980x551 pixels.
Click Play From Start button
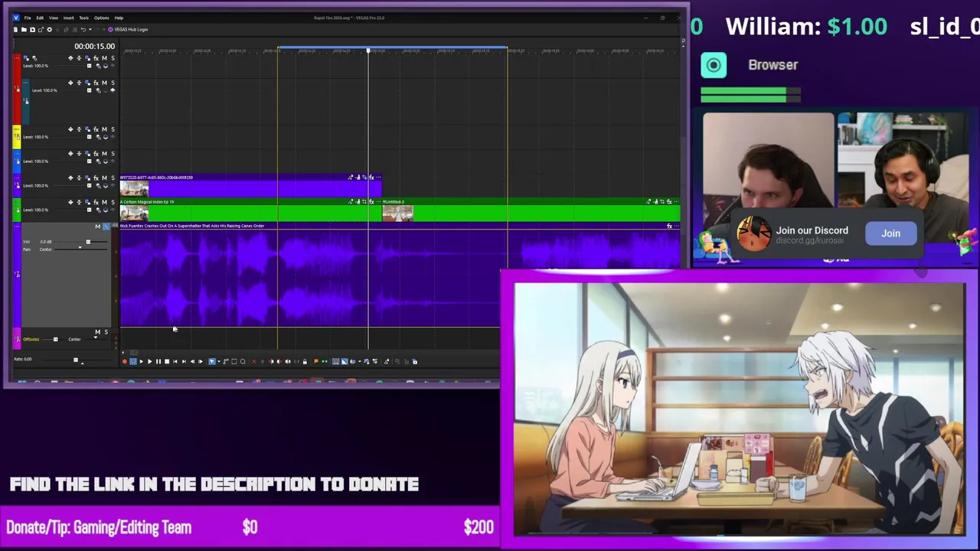tap(142, 361)
